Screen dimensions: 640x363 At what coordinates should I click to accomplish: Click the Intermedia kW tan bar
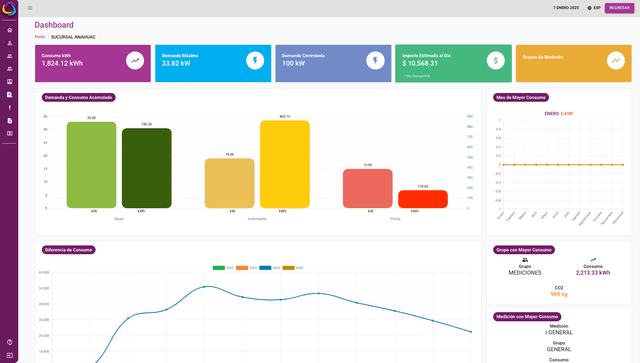[x=229, y=183]
